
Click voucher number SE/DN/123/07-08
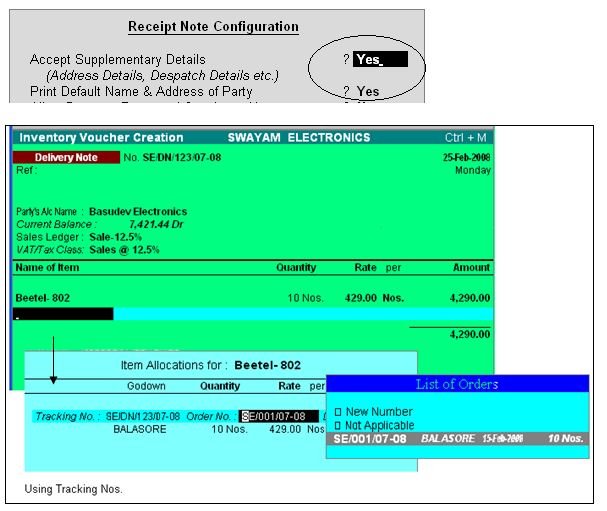182,158
